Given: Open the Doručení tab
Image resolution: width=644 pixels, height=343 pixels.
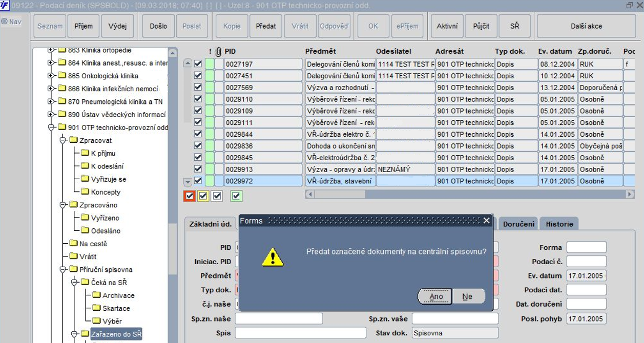Looking at the screenshot, I should tap(518, 224).
